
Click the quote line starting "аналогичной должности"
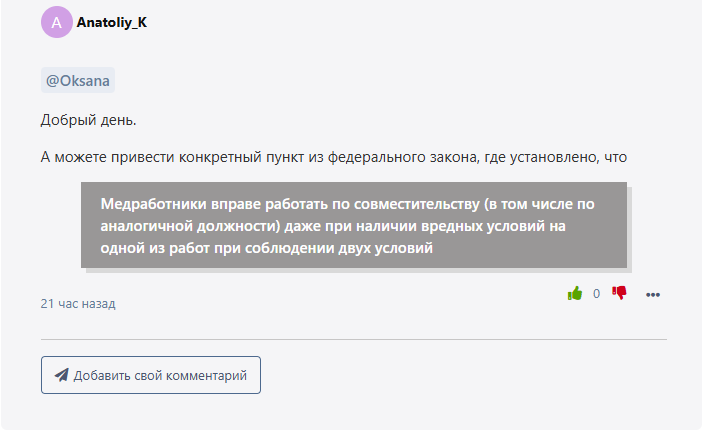coord(333,226)
